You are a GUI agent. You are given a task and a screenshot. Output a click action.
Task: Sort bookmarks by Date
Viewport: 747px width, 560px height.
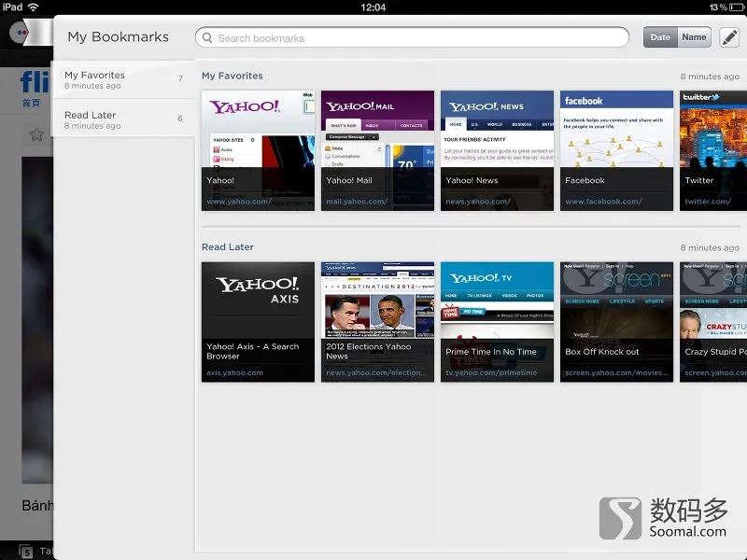[660, 37]
